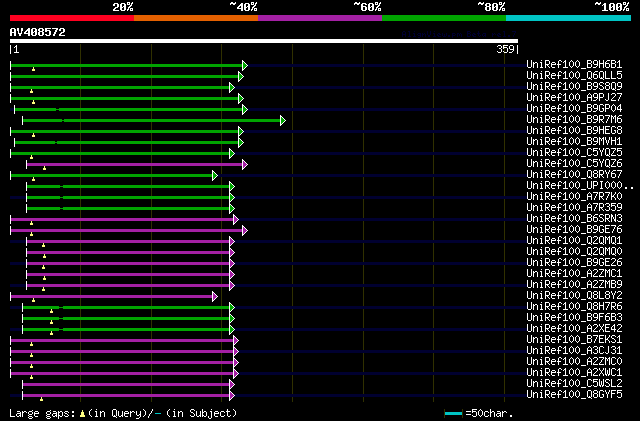Viewport: 640px width, 421px height.
Task: Click the orange ~40% identity color segment
Action: (196, 18)
